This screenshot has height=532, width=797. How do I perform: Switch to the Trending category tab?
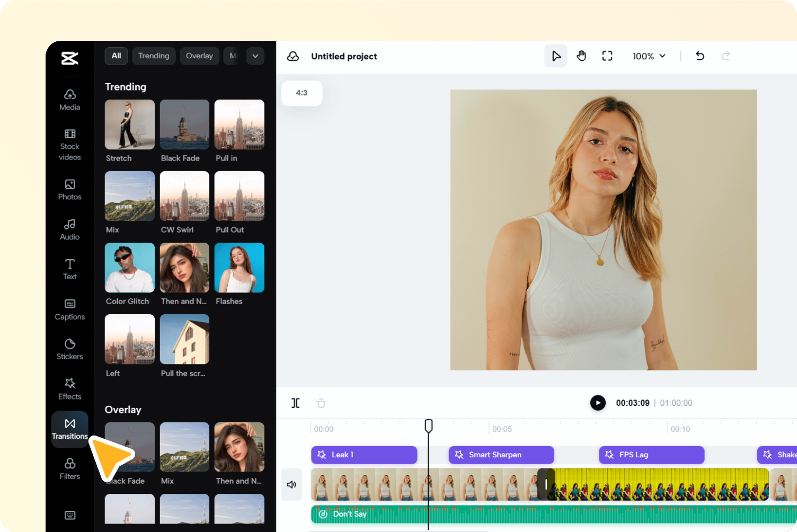(154, 56)
